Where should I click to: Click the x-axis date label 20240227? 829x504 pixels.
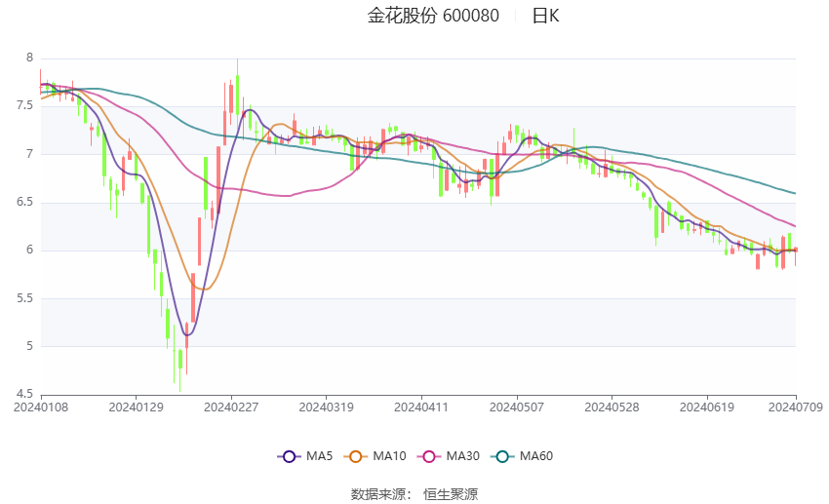(x=231, y=407)
